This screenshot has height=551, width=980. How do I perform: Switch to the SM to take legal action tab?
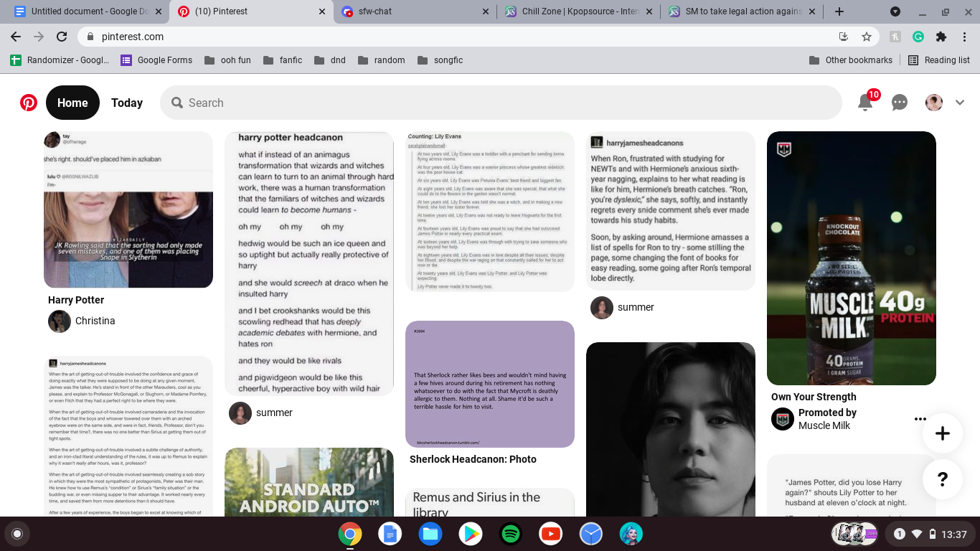(743, 11)
